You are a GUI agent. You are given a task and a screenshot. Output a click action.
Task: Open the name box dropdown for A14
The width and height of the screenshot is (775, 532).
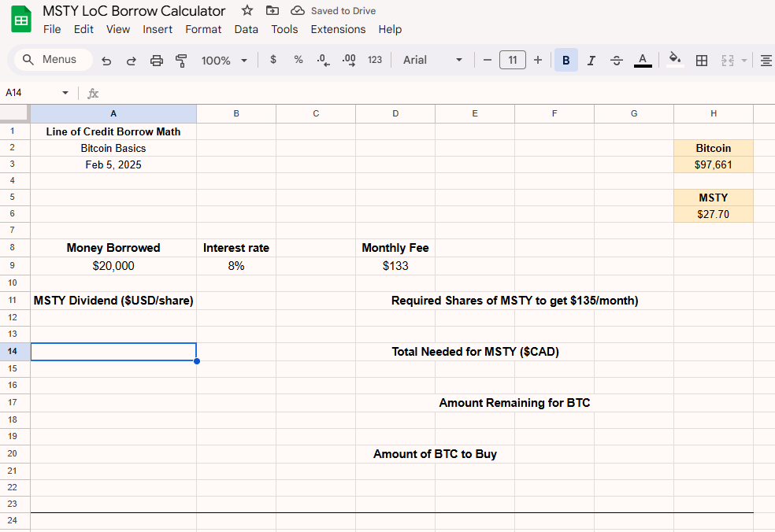point(65,92)
